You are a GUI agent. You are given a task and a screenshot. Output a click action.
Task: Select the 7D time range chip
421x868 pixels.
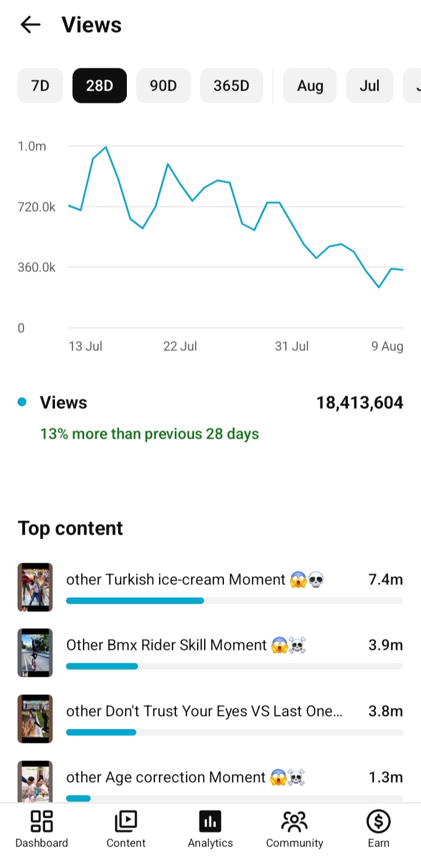pyautogui.click(x=40, y=85)
